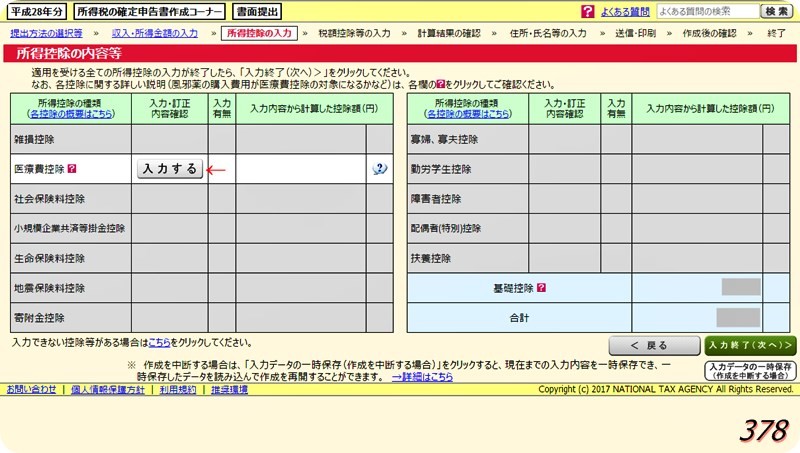Click the 生命保険料控除 row label

pyautogui.click(x=49, y=258)
